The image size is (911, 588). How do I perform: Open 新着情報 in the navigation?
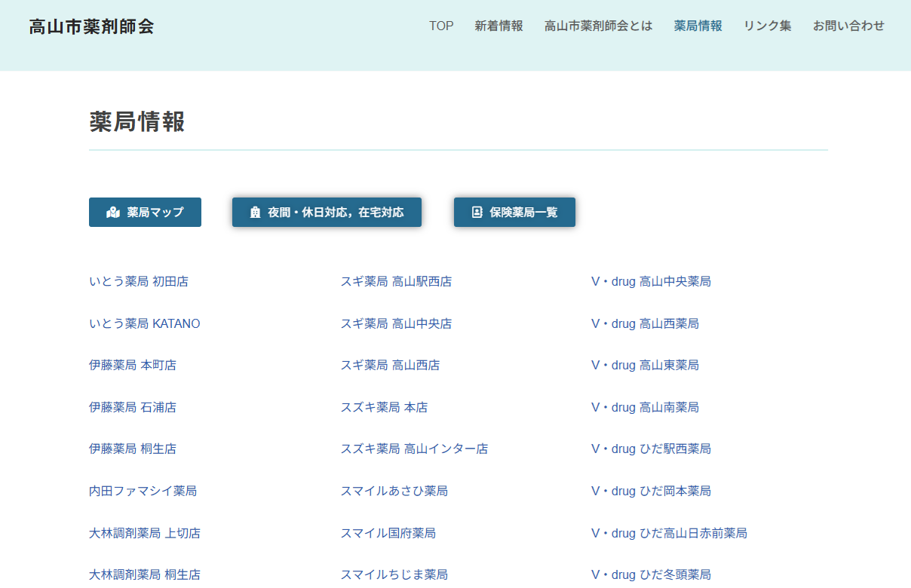pos(498,26)
